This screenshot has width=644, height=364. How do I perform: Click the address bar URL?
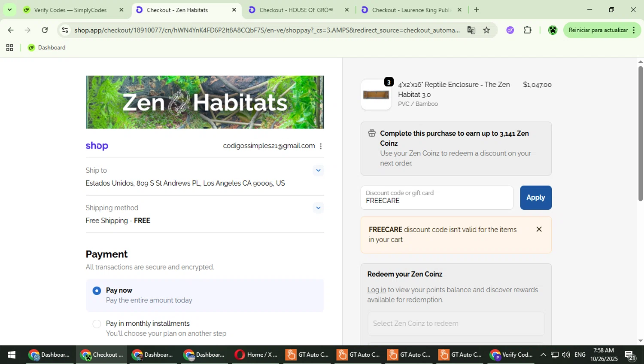click(266, 30)
